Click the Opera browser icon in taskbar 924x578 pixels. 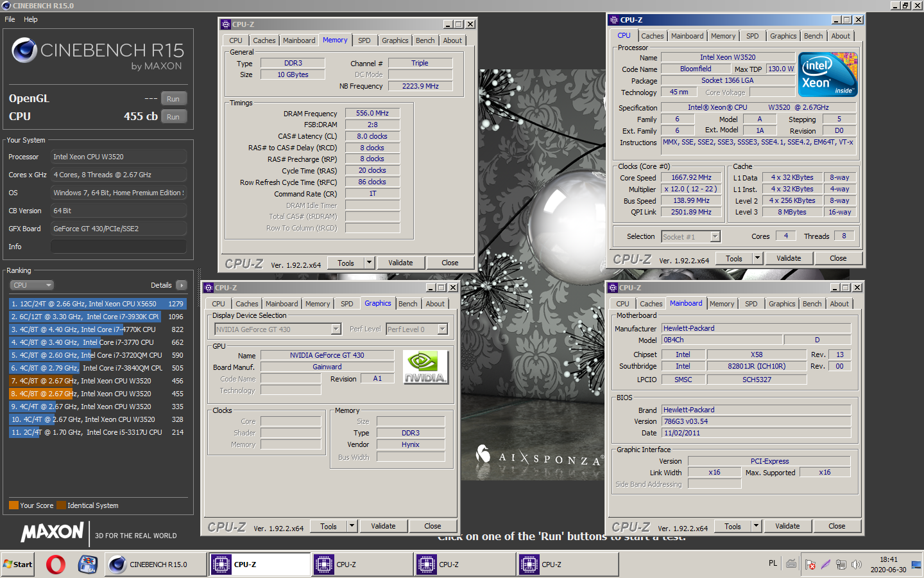click(56, 565)
